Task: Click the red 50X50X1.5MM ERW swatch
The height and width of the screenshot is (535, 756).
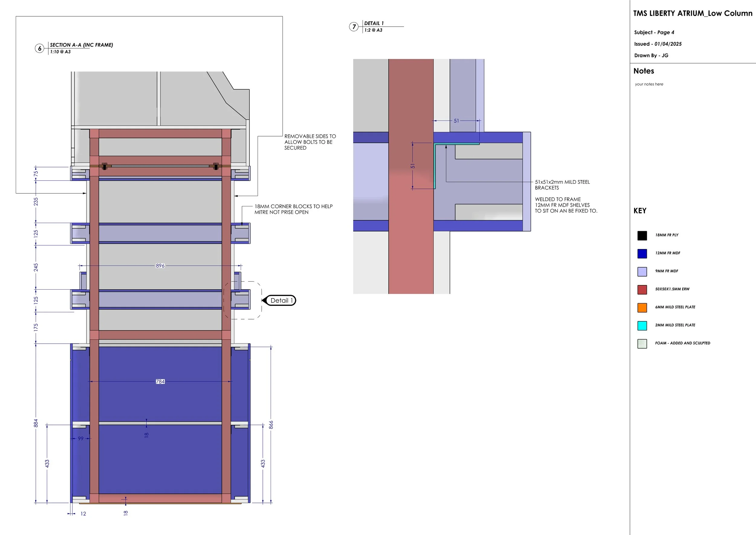Action: point(642,290)
